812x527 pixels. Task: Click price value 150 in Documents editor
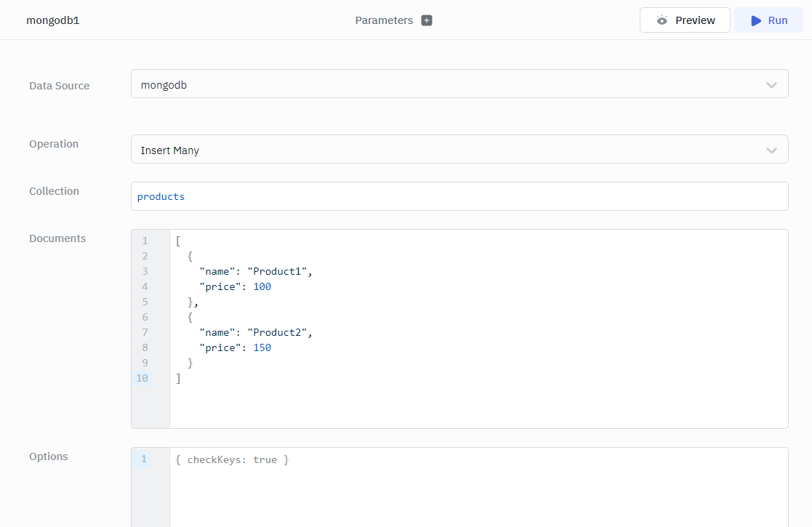click(262, 347)
